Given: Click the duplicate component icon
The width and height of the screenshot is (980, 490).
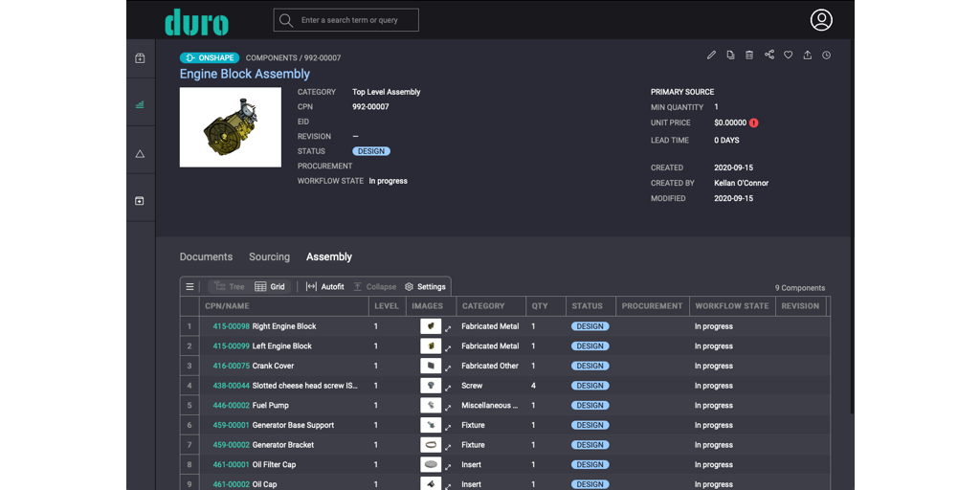Looking at the screenshot, I should coord(730,56).
